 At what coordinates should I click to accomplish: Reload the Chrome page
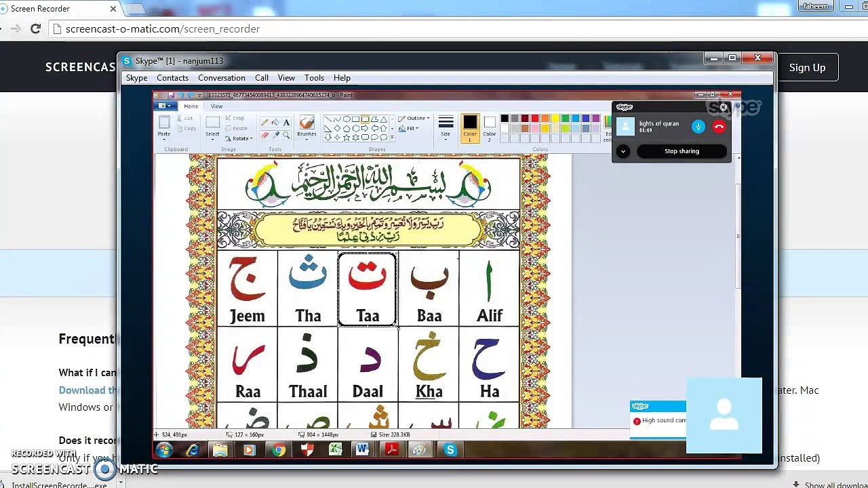coord(36,29)
